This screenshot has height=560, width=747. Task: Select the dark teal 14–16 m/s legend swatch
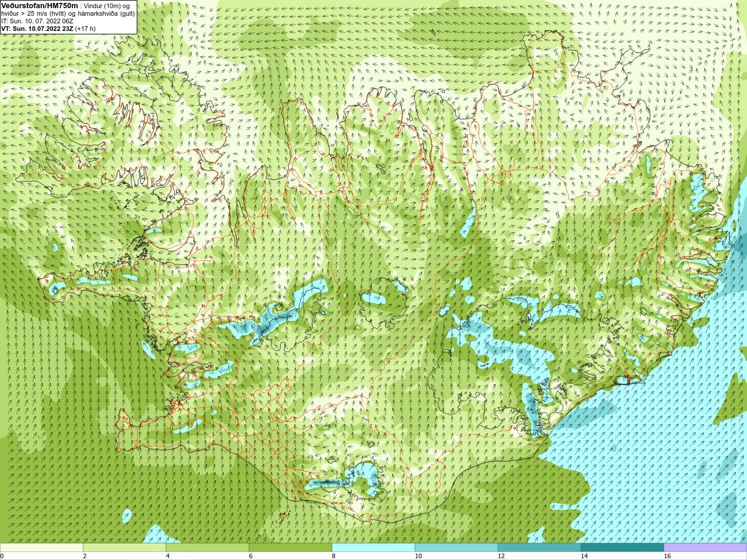click(623, 548)
